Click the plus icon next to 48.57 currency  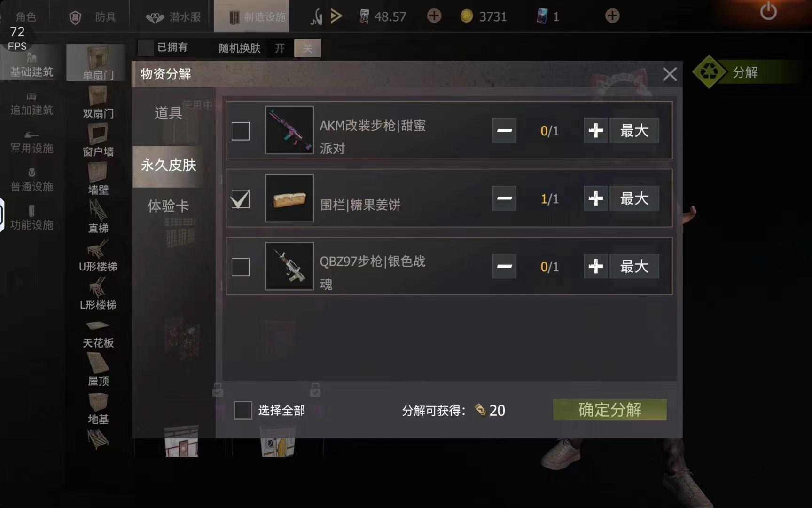434,16
